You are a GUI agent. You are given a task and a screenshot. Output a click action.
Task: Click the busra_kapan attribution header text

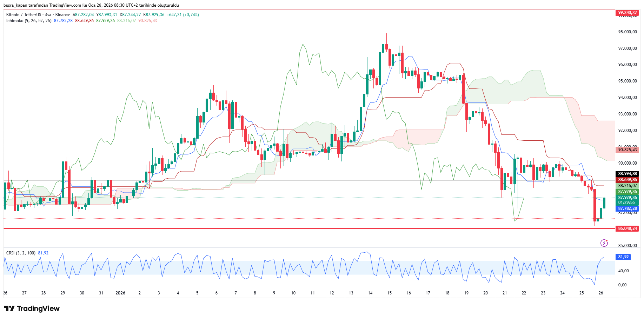point(91,5)
